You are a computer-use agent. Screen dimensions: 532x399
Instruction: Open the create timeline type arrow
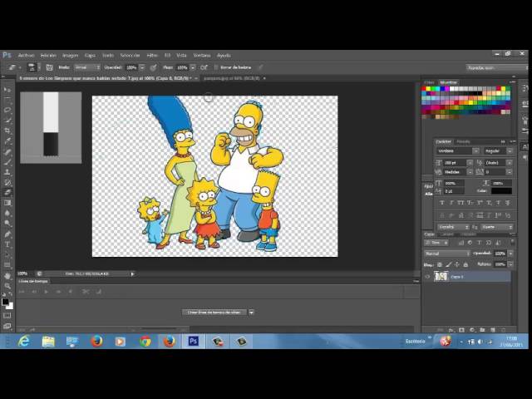[251, 313]
